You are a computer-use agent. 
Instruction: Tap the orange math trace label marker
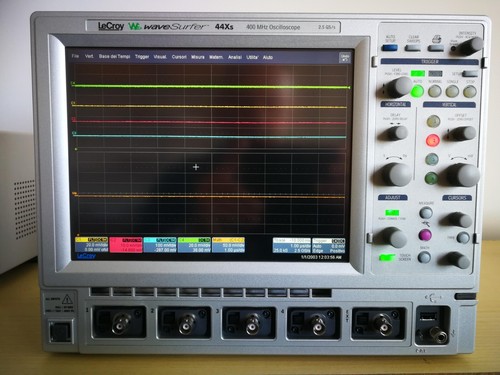(75, 193)
